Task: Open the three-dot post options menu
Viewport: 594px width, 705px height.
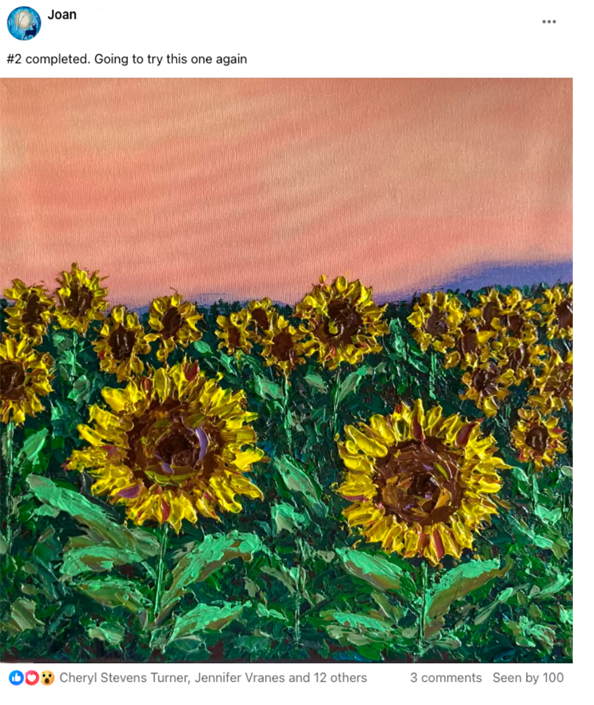Action: coord(549,22)
